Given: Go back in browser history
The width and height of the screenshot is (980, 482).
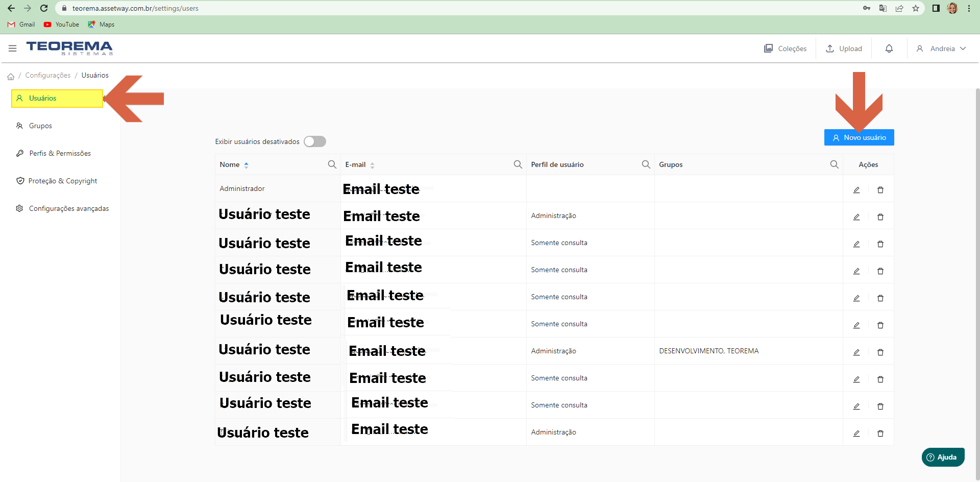Looking at the screenshot, I should click(x=11, y=8).
